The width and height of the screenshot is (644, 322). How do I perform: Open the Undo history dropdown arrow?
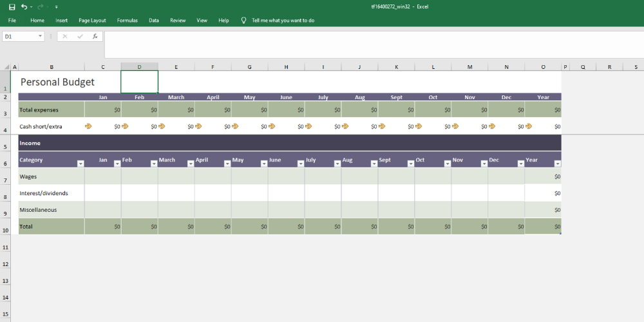point(31,7)
